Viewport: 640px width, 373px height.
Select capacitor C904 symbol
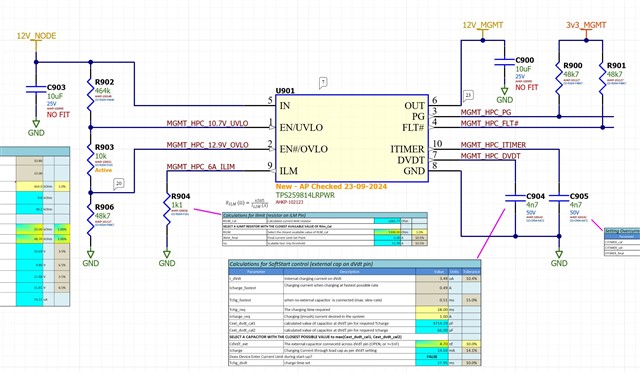point(516,198)
